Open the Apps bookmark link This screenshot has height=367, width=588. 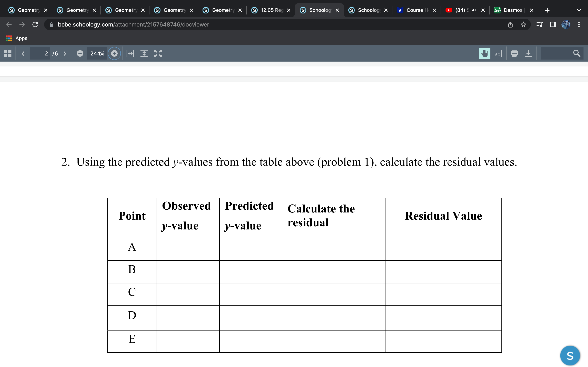tap(17, 38)
